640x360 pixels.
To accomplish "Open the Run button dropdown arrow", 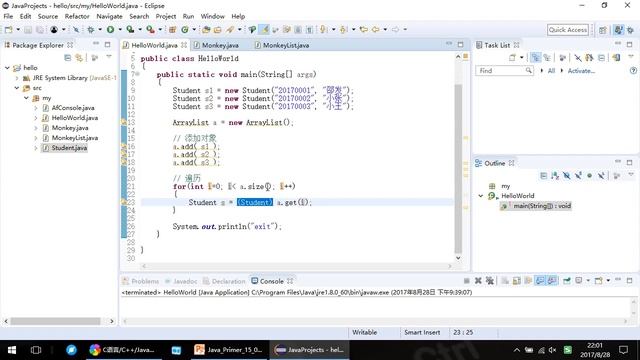I will 120,29.
